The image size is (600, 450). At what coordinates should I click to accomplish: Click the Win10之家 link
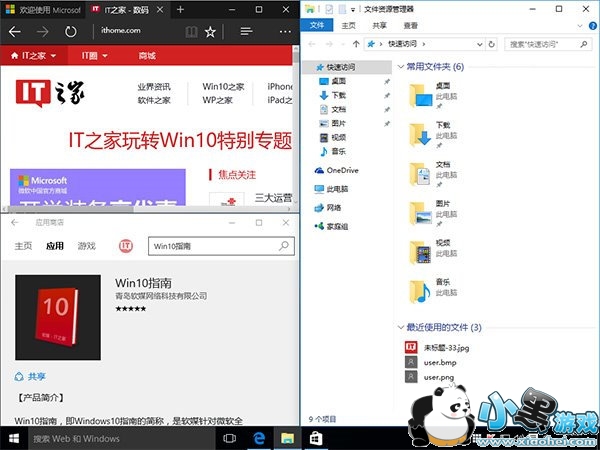223,87
